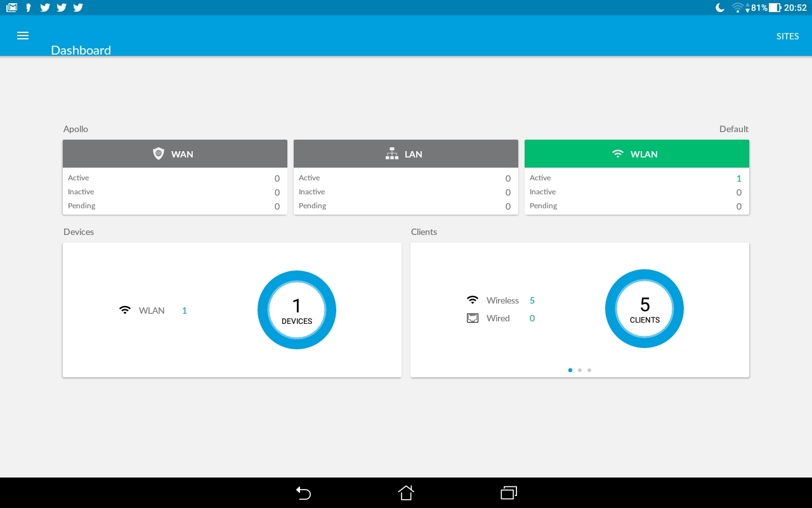Screen dimensions: 812x508
Task: Open the hamburger navigation menu
Action: coord(23,36)
